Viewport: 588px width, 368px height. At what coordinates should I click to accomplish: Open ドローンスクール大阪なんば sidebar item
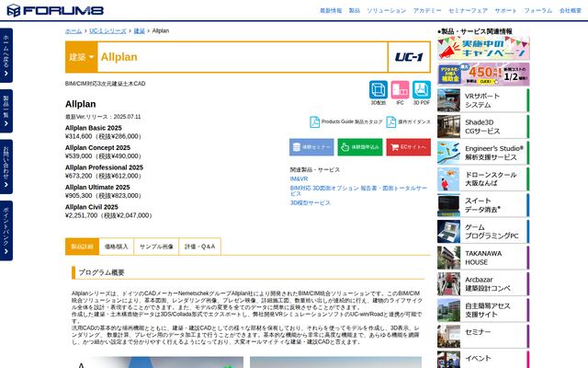[483, 179]
